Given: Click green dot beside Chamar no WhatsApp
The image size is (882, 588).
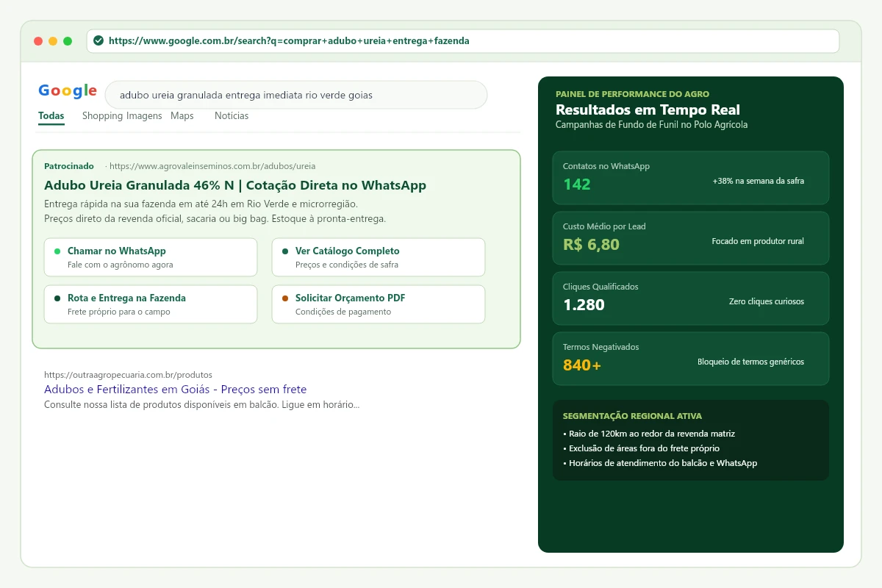Looking at the screenshot, I should coord(57,251).
